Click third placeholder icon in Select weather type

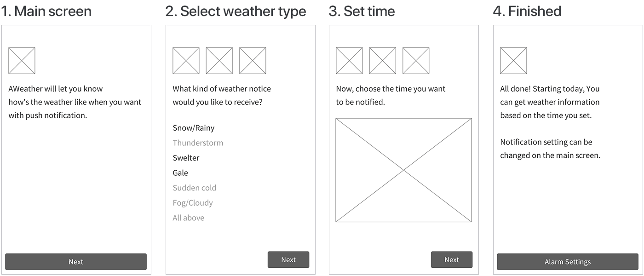(253, 61)
